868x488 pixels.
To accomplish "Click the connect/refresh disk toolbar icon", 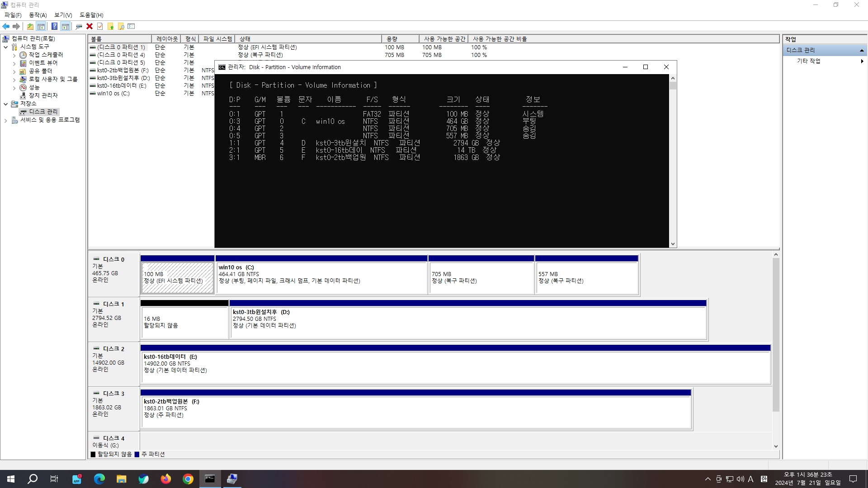I will click(79, 26).
